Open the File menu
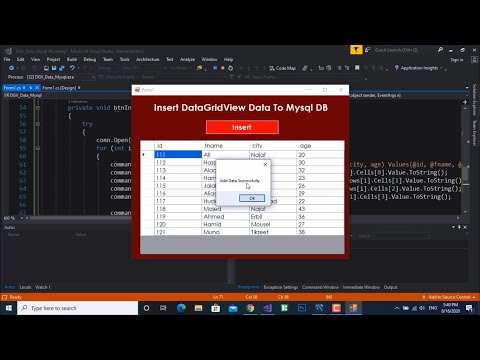 click(x=7, y=59)
